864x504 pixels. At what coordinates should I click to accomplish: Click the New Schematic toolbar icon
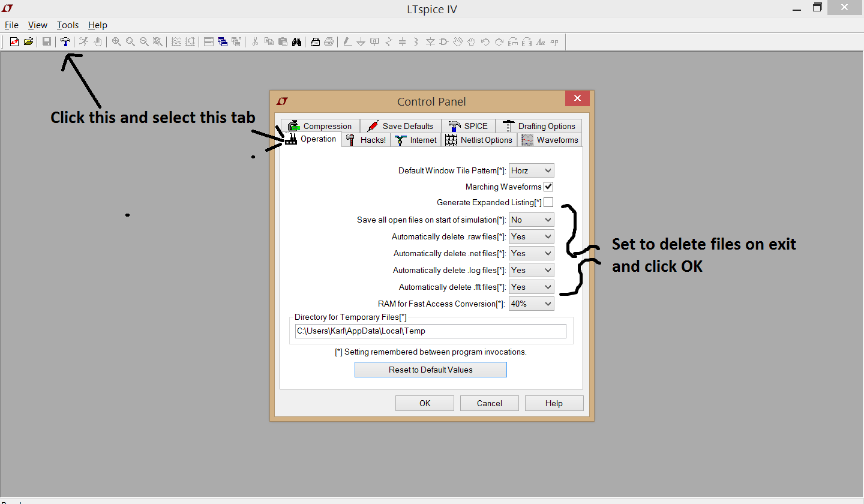pos(14,41)
